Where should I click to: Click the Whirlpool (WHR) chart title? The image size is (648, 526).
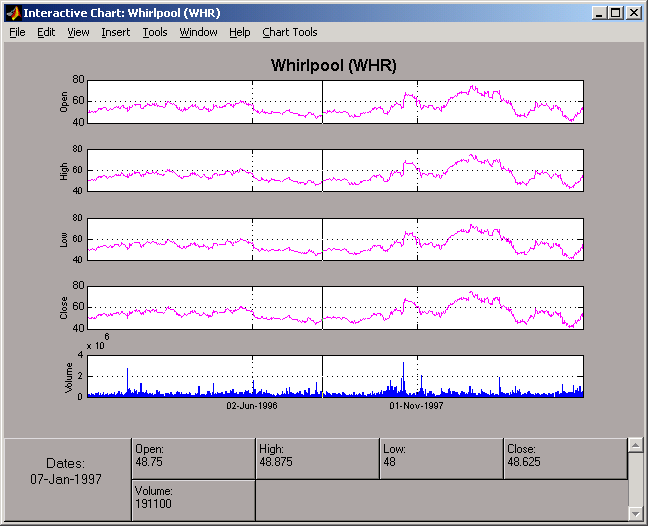click(334, 65)
